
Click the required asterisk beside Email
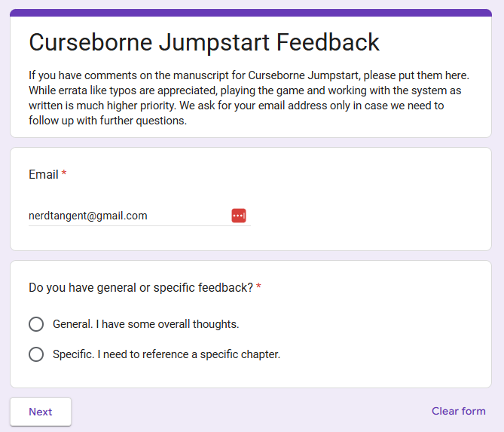tap(64, 174)
